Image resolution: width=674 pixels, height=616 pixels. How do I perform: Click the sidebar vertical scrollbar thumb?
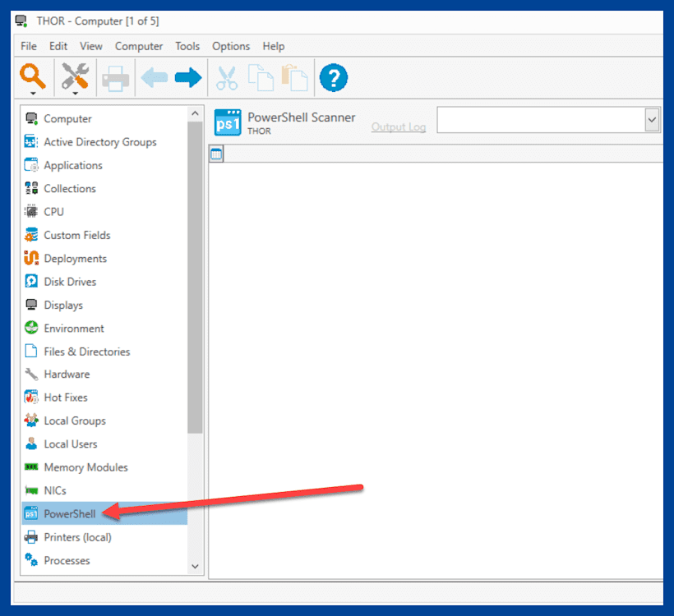click(195, 278)
